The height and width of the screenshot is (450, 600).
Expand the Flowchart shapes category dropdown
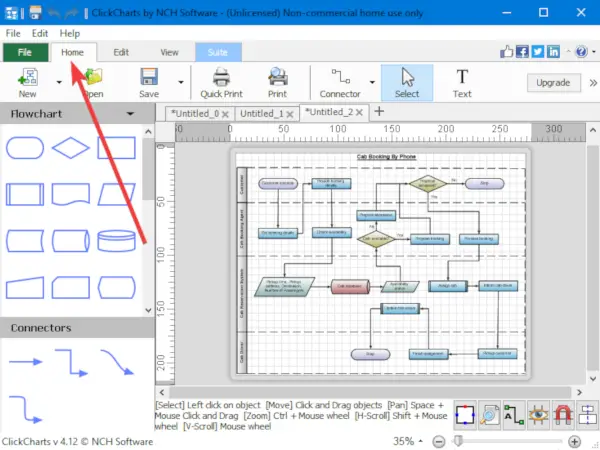point(130,114)
